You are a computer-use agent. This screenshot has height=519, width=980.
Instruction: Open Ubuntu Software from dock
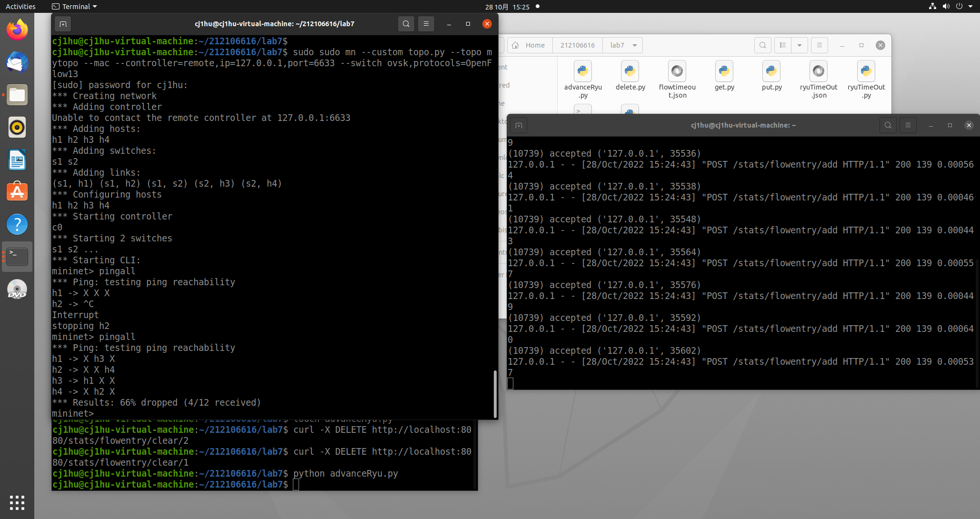tap(17, 192)
